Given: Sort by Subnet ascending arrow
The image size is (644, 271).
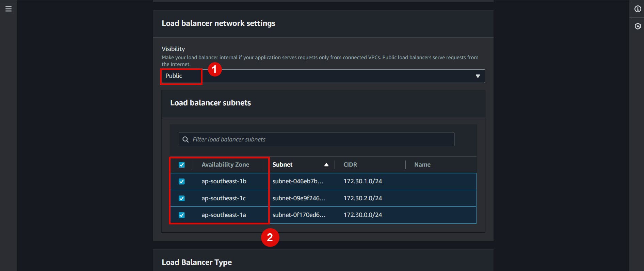Looking at the screenshot, I should pos(326,165).
